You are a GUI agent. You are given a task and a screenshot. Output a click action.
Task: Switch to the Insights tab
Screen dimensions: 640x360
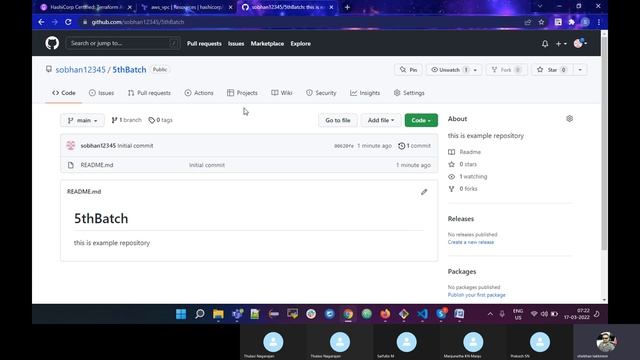365,93
